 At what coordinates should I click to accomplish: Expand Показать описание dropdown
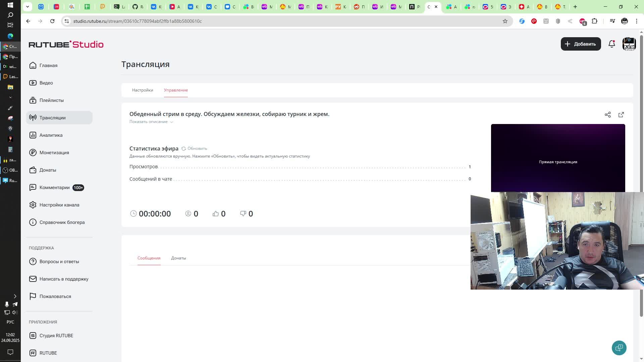click(x=151, y=122)
